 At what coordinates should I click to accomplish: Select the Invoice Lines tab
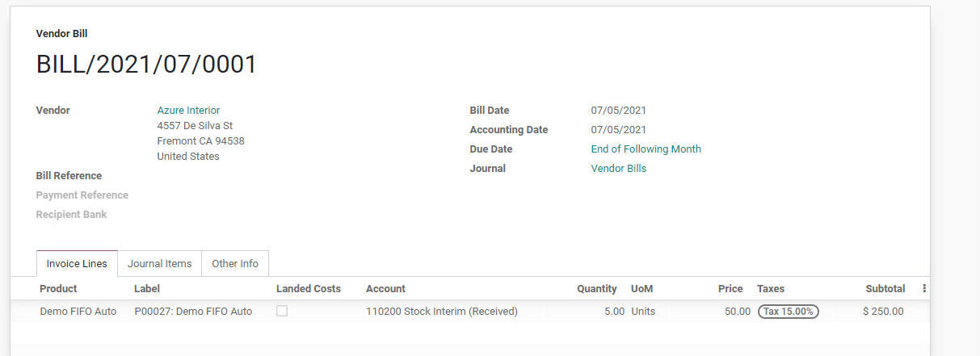pos(77,264)
